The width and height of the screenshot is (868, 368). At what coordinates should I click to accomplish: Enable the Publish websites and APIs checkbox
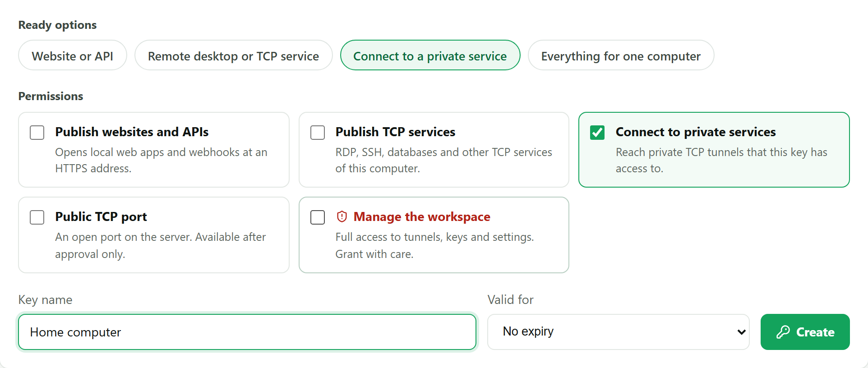click(x=37, y=133)
